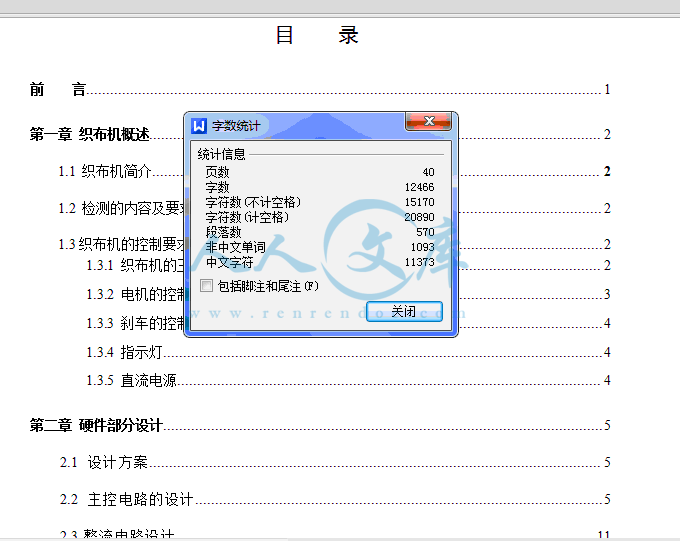Open the 前言 table of contents entry
This screenshot has width=680, height=541.
point(320,89)
